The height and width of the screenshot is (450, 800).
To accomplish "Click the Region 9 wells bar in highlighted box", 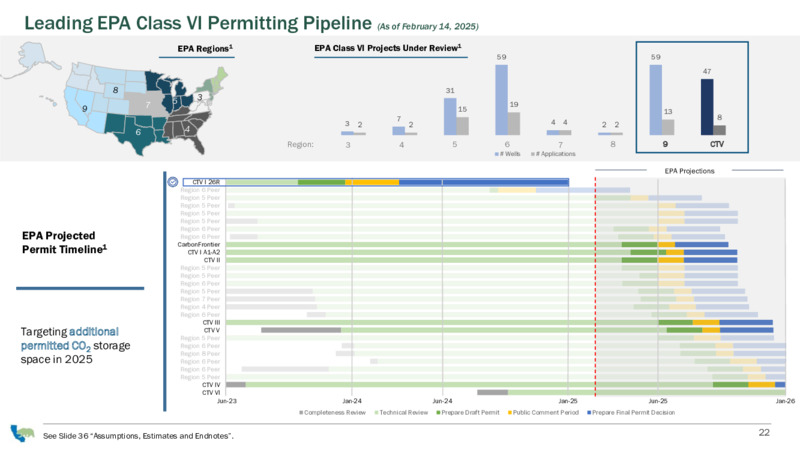I will pos(656,99).
